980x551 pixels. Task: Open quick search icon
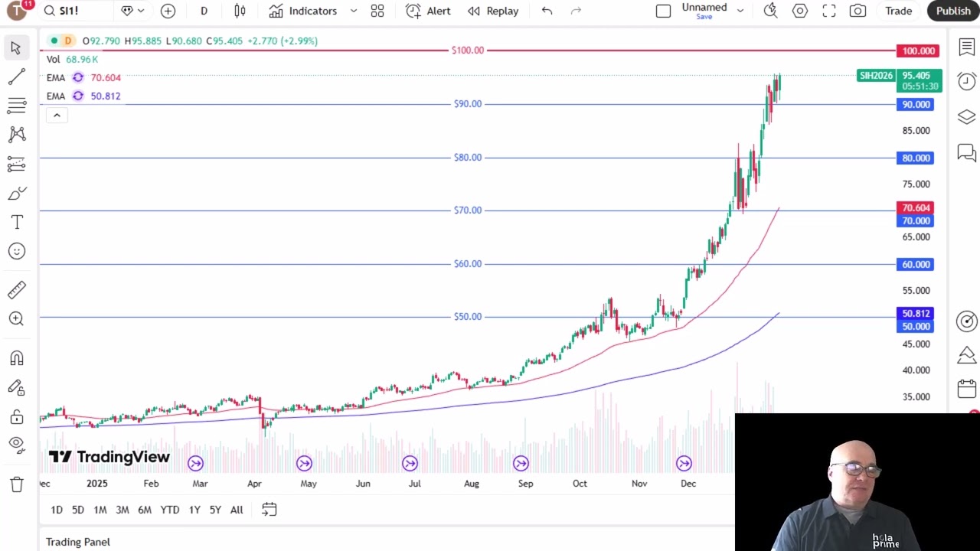pyautogui.click(x=770, y=11)
